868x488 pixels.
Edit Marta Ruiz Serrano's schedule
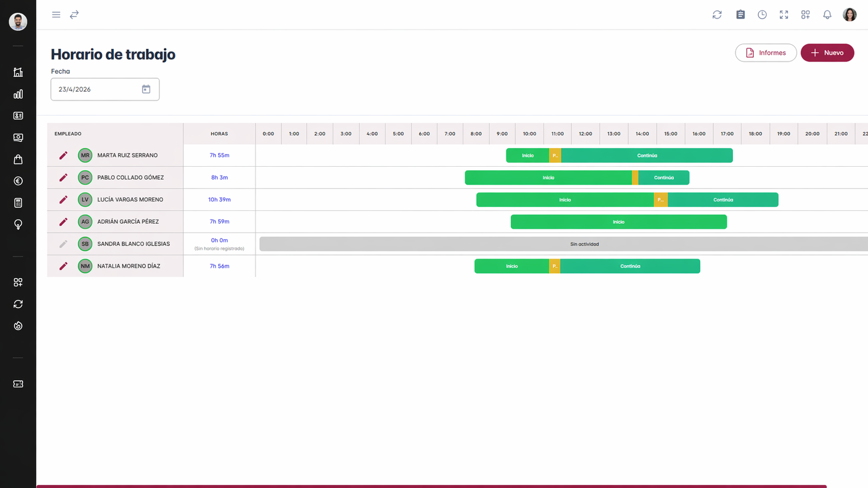pyautogui.click(x=63, y=155)
